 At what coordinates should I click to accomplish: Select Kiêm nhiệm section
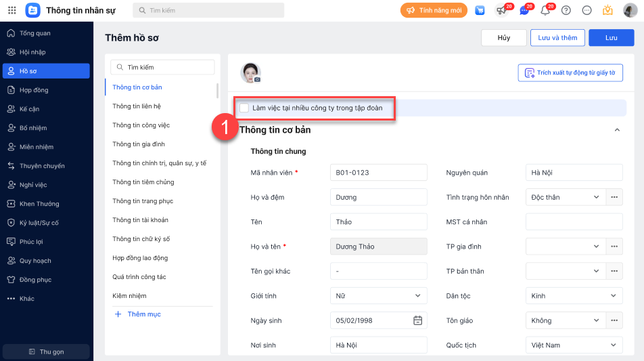[129, 295]
